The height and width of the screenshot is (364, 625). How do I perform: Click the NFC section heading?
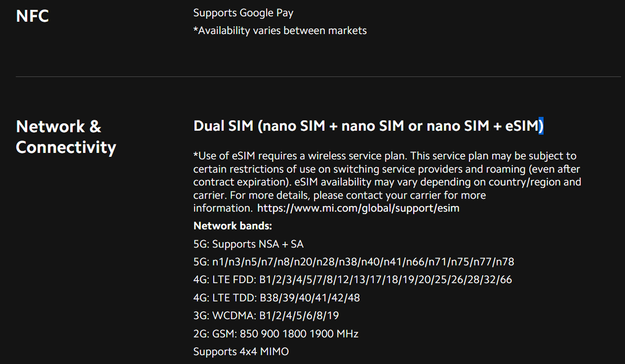pos(32,16)
